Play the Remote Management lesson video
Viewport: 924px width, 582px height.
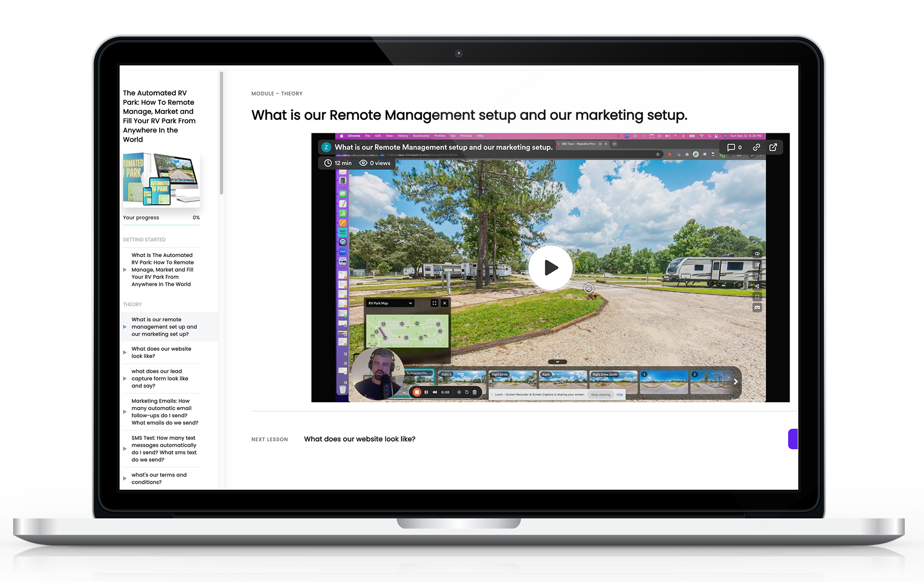pyautogui.click(x=550, y=268)
